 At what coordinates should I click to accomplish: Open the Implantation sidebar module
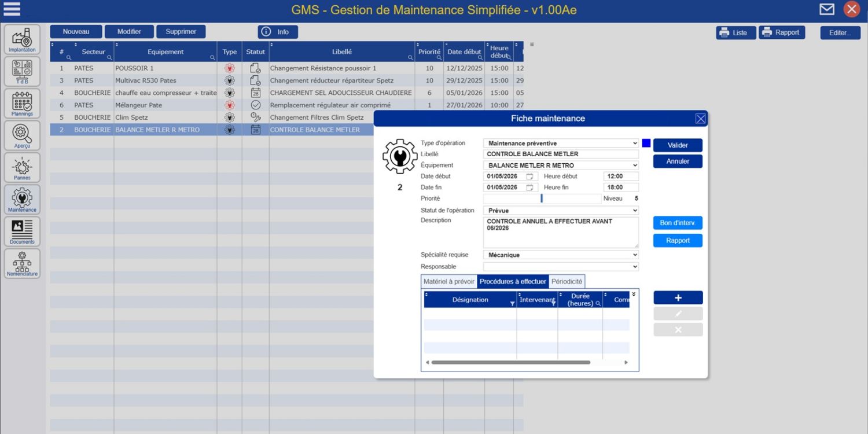(x=22, y=39)
